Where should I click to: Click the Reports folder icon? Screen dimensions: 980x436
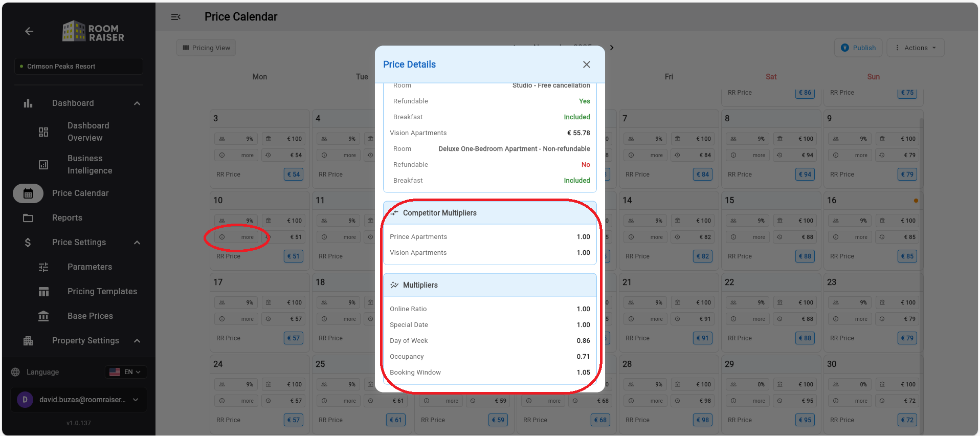(28, 218)
